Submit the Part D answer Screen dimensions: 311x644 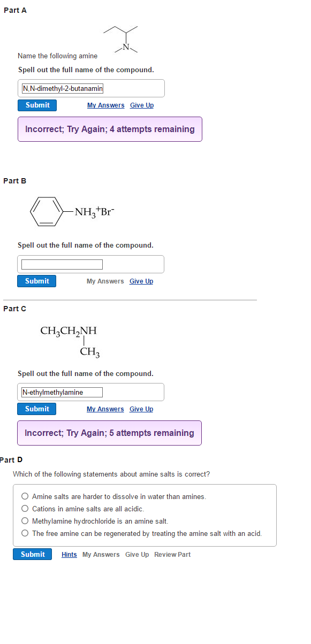(32, 554)
